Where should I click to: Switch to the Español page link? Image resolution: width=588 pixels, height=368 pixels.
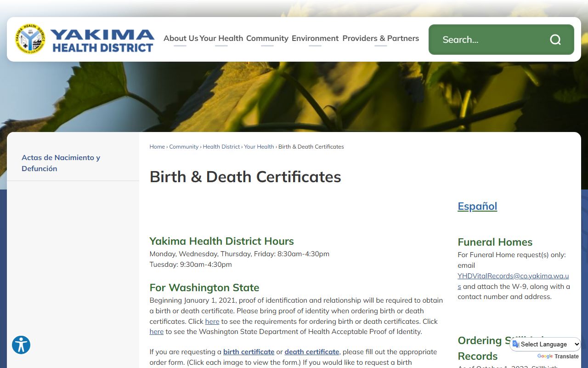pos(477,206)
